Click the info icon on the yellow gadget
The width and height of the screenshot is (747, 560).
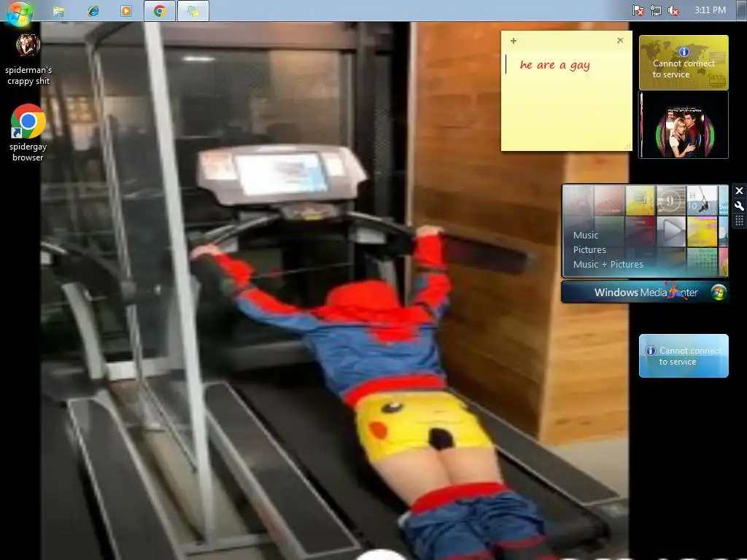click(x=684, y=52)
